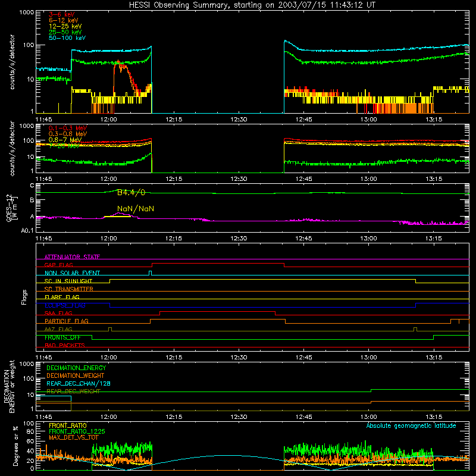476x476 pixels.
Task: Select the FRONTS_OFF flag label
Action: tap(62, 337)
